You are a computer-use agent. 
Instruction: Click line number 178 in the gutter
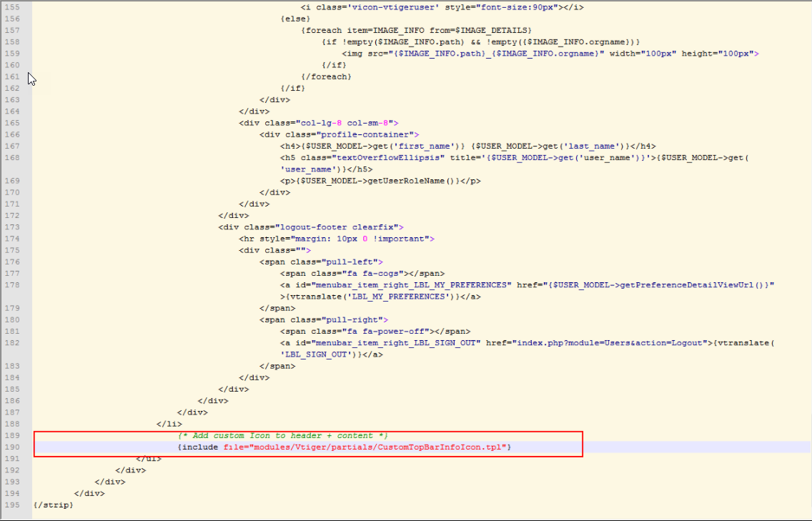[11, 285]
